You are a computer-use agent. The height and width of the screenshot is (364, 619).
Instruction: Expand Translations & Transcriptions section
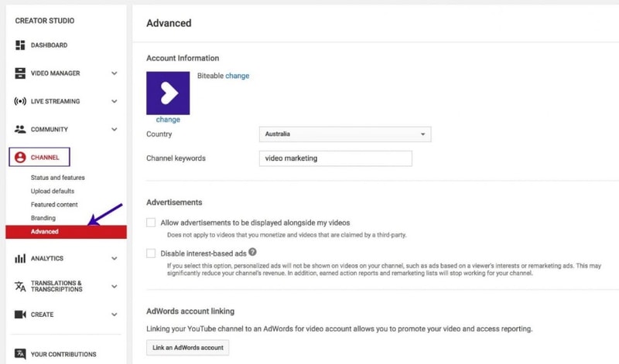114,286
